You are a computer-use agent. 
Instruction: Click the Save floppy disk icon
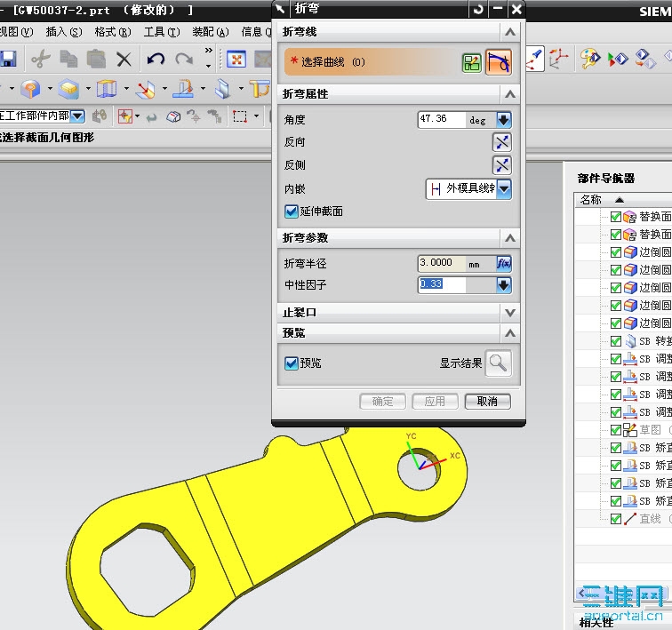(x=7, y=60)
